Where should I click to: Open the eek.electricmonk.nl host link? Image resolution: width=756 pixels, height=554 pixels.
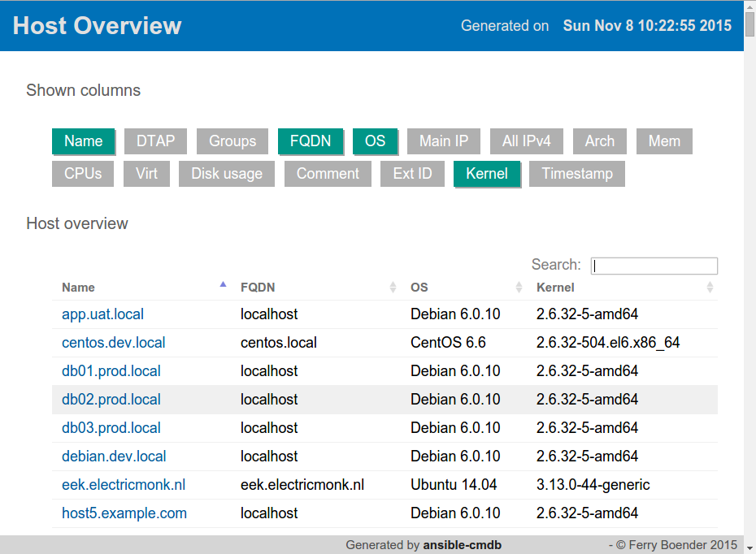(x=124, y=485)
